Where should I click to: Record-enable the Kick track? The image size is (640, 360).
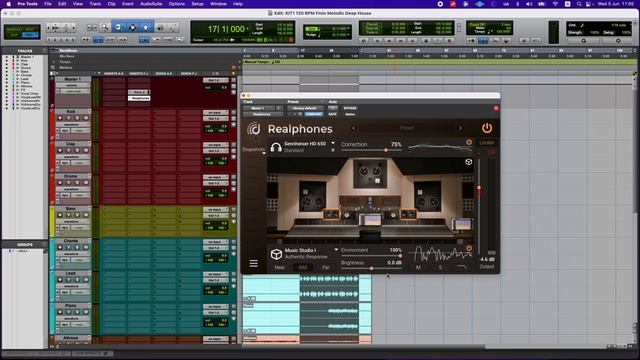[60, 118]
